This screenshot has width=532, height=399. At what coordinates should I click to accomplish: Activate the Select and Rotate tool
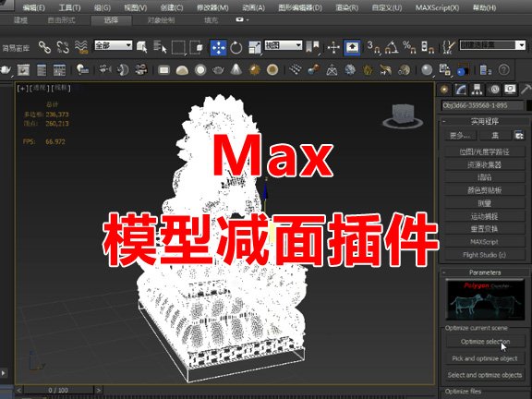236,47
